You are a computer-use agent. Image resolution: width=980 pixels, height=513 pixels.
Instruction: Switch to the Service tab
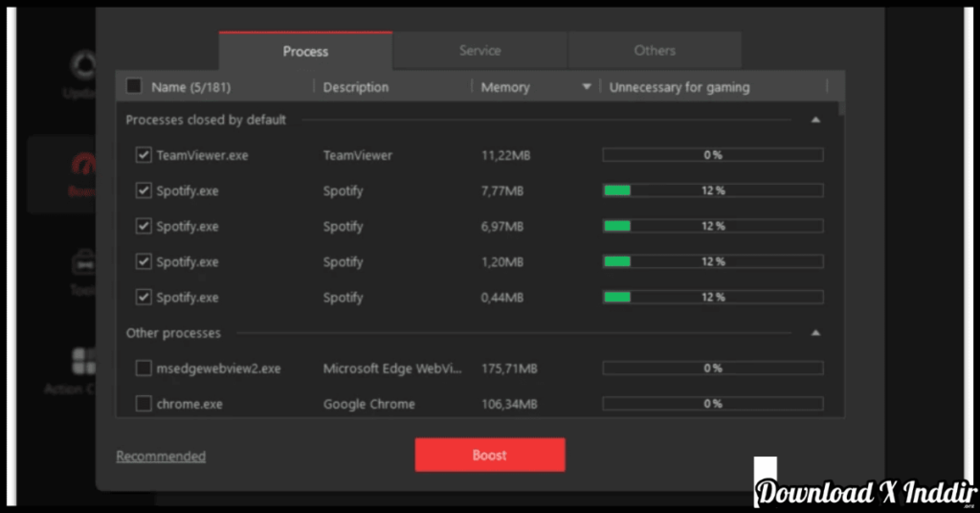coord(480,51)
